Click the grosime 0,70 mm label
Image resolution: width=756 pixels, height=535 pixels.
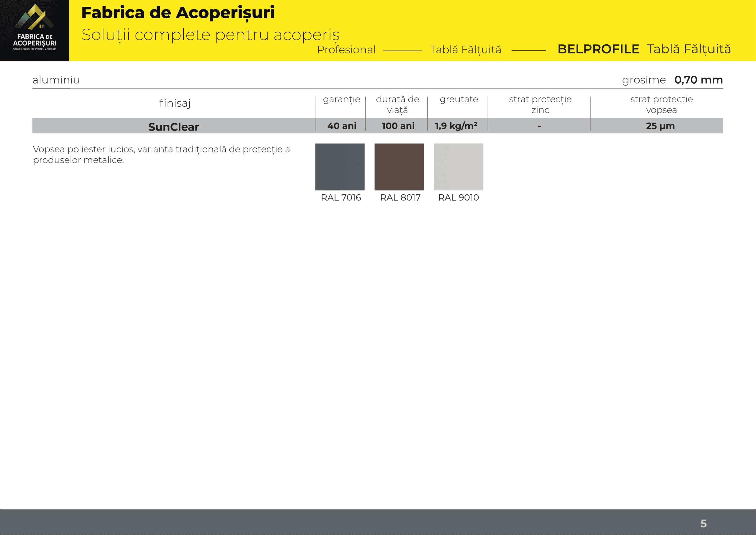pos(672,80)
